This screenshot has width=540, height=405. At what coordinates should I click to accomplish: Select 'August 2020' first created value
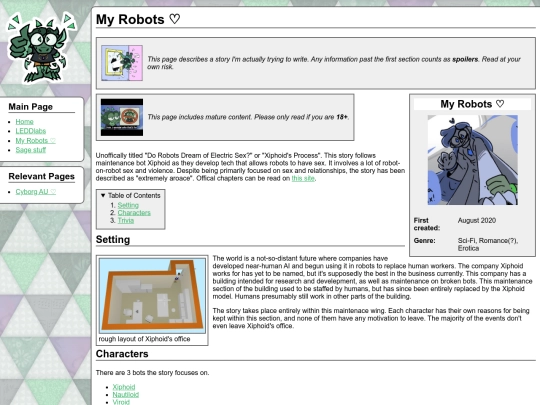coord(477,220)
